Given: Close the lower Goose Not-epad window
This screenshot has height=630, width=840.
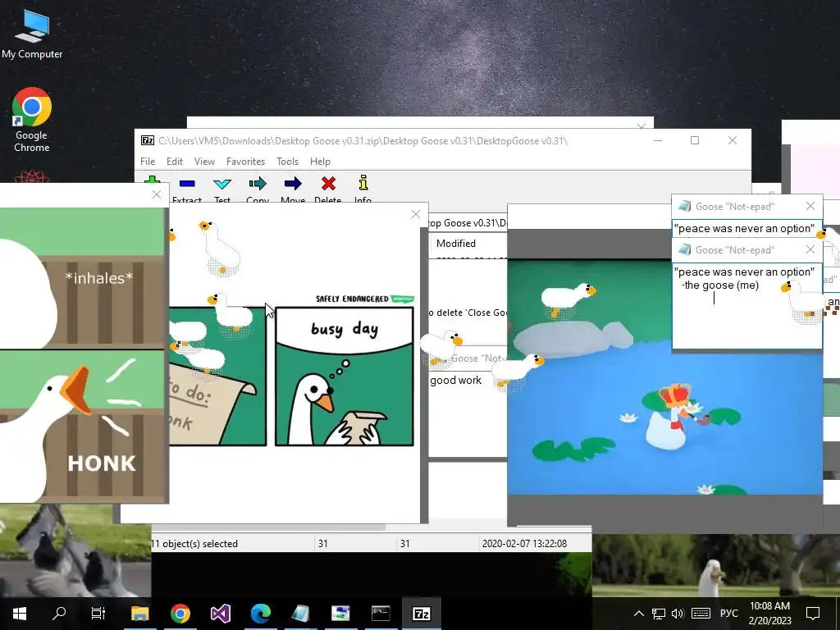Looking at the screenshot, I should click(810, 249).
